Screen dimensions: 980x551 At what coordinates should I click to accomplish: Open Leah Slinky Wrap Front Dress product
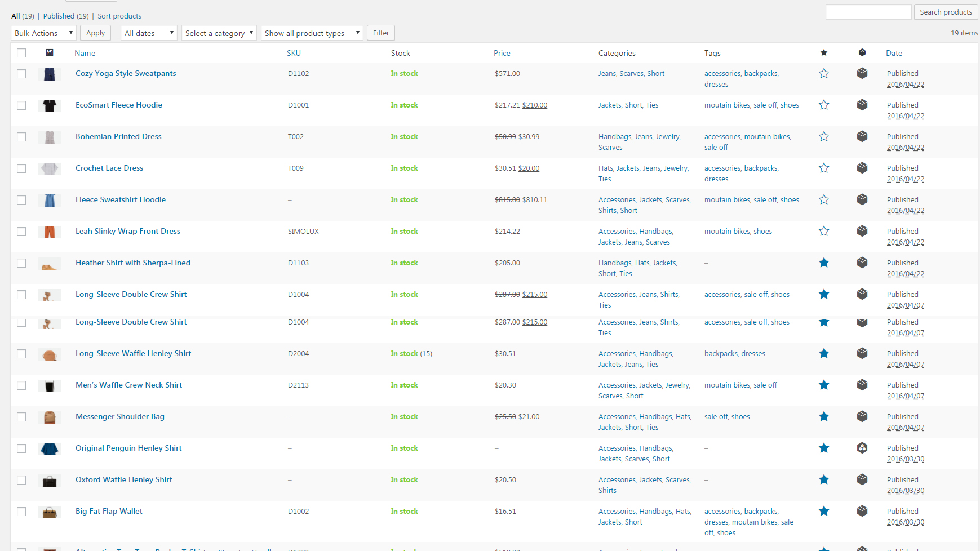(x=128, y=231)
